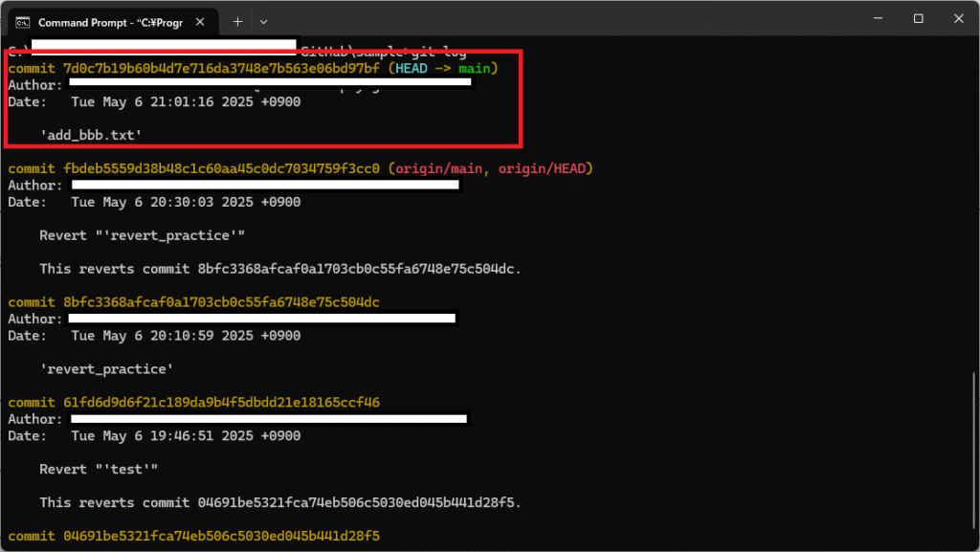Image resolution: width=980 pixels, height=552 pixels.
Task: Click 'This reverts commit 04691be5...' line
Action: tap(280, 502)
